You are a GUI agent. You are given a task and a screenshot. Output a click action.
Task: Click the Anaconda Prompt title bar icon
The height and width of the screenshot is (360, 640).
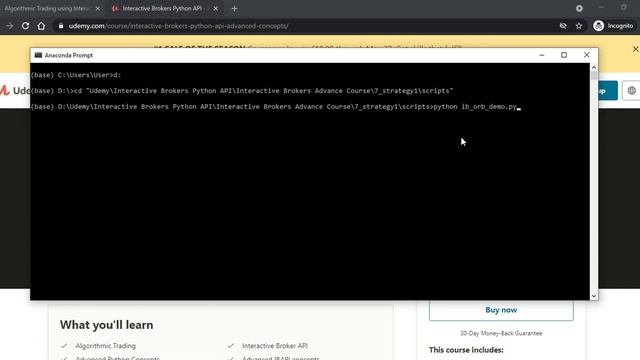(38, 55)
